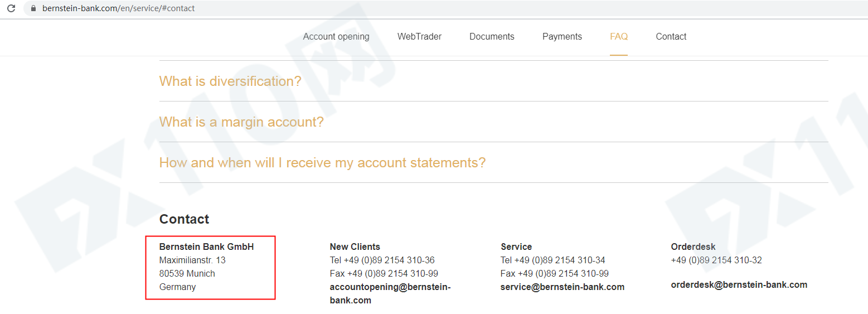Open the Account opening menu item
This screenshot has width=868, height=314.
(x=336, y=36)
